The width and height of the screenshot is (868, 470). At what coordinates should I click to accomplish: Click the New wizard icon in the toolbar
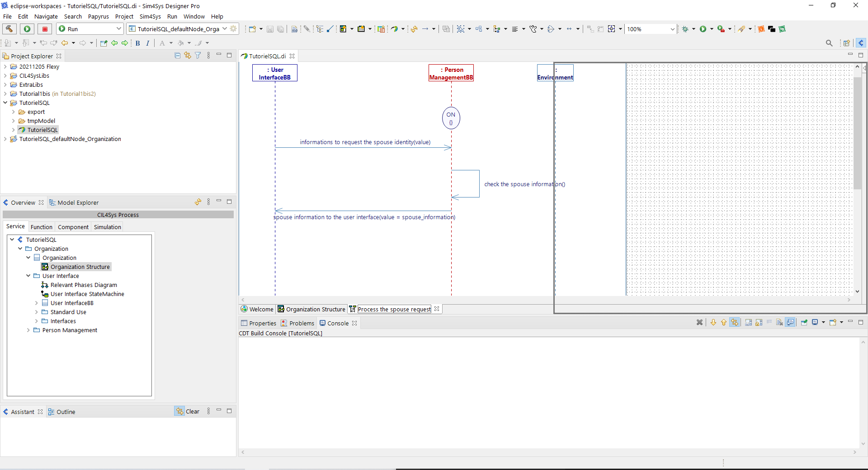[252, 29]
